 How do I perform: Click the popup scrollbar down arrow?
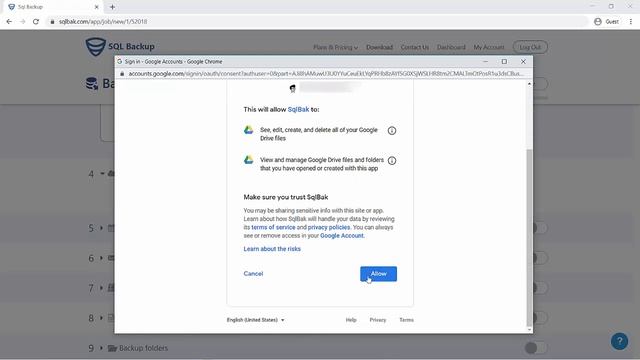529,330
